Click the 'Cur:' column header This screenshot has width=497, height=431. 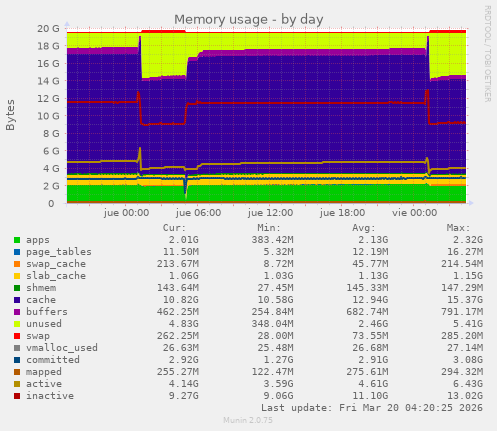[174, 228]
